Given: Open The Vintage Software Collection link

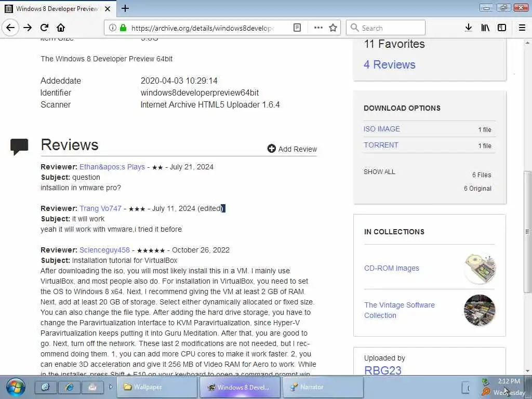Looking at the screenshot, I should click(400, 310).
